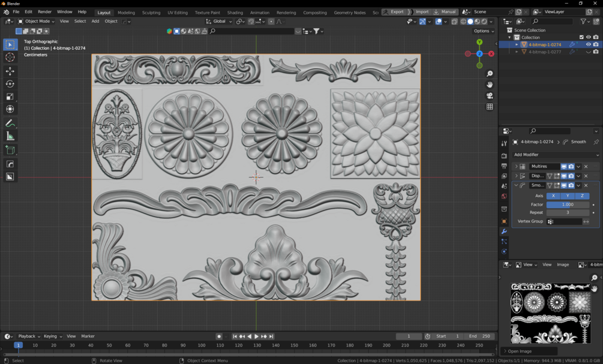Screen dimensions: 603x364
Task: Expand the Multires modifier panel
Action: click(516, 167)
